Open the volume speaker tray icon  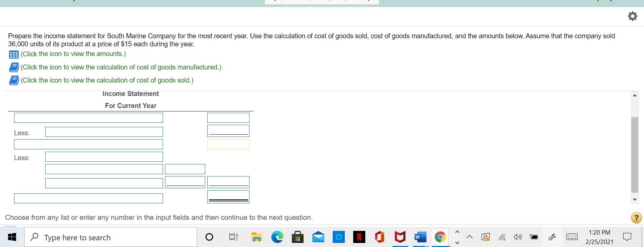[518, 237]
